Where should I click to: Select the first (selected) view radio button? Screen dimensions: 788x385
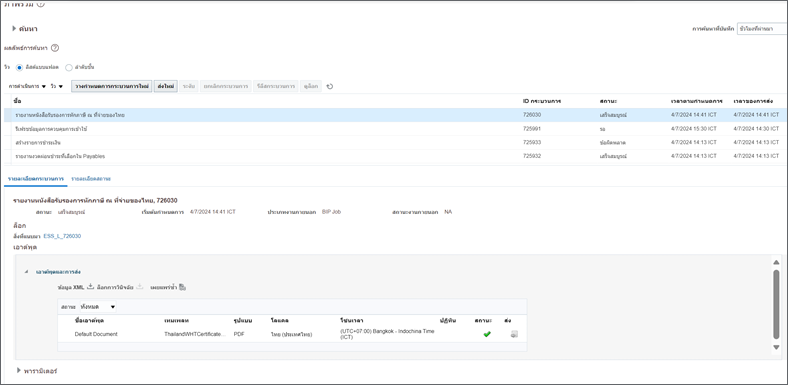click(x=20, y=67)
